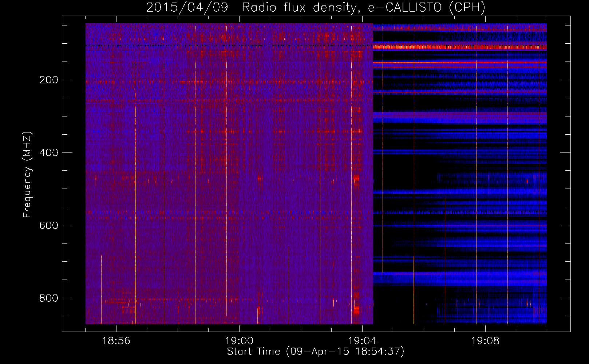Select the 'Start Time (09-Apr-15 18:54:37)' label

(x=316, y=352)
